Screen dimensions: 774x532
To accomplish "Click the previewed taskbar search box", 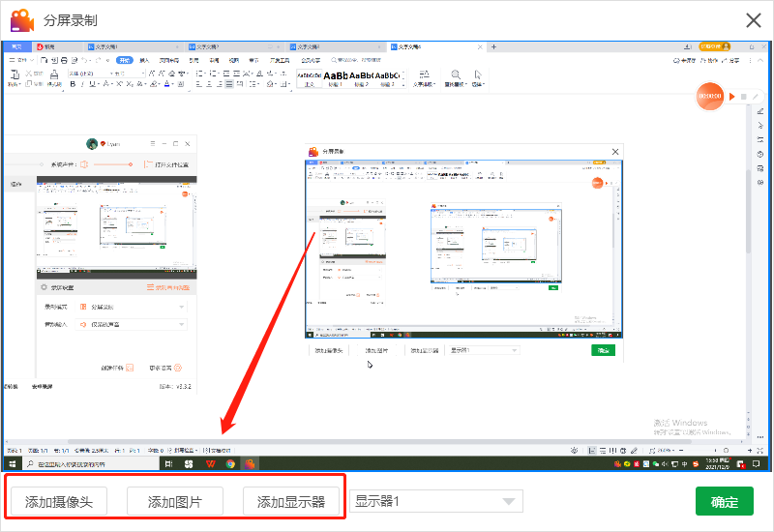I will pyautogui.click(x=91, y=464).
